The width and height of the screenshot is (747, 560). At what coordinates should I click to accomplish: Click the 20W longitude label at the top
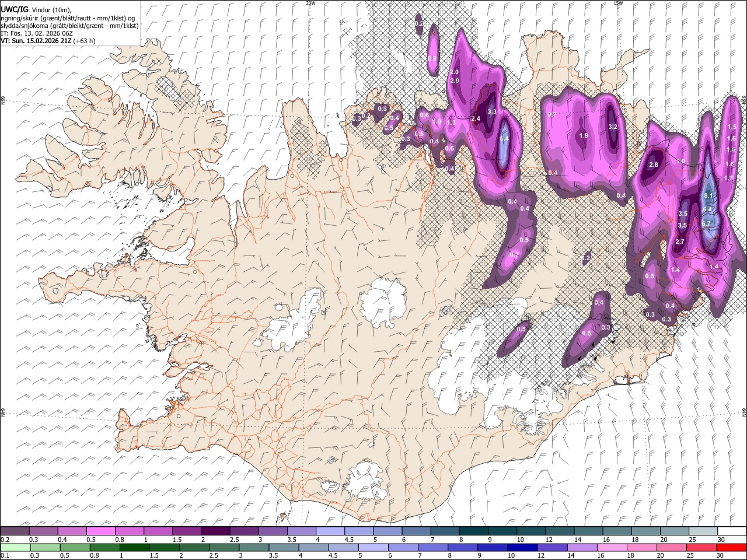(x=310, y=3)
